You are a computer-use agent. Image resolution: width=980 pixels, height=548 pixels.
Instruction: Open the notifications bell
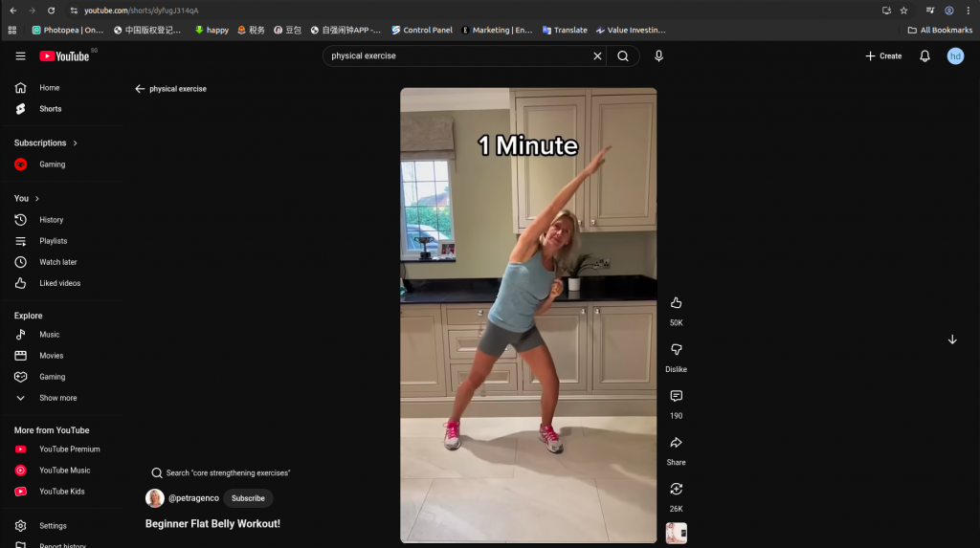924,56
